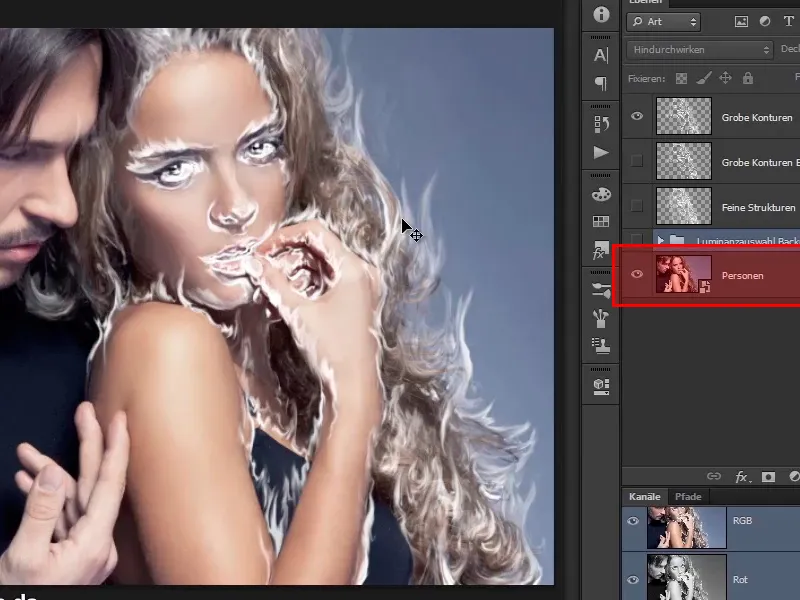Open the Character panel icon

(601, 55)
